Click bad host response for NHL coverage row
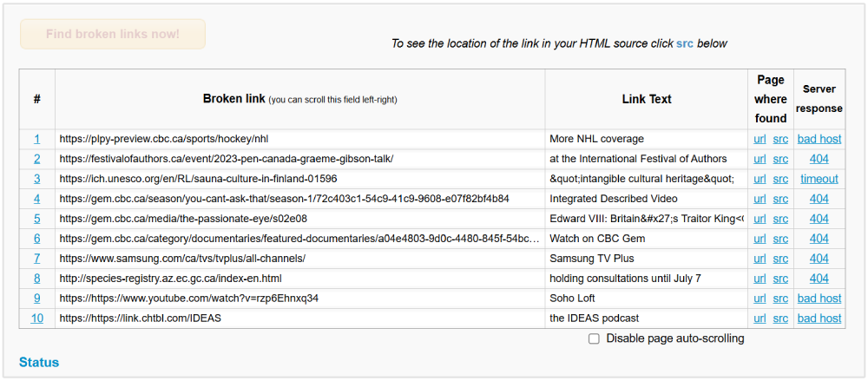The height and width of the screenshot is (381, 868). [x=819, y=139]
